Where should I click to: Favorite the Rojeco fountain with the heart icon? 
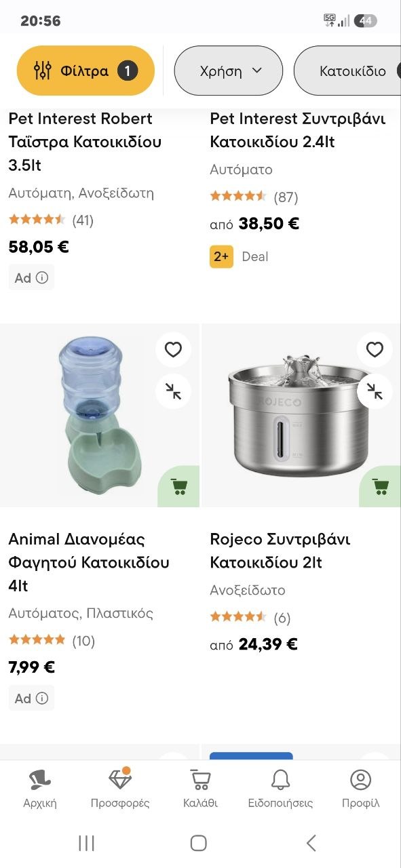click(x=375, y=350)
